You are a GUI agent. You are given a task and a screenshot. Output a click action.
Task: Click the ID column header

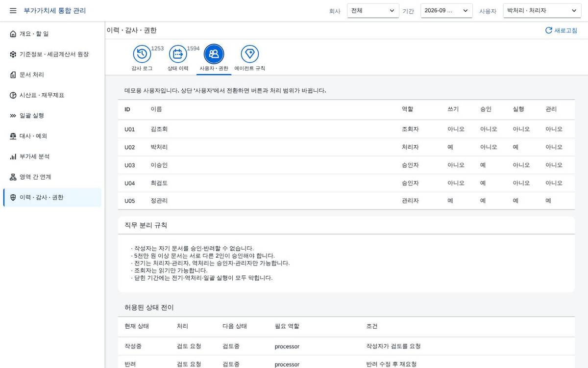(127, 109)
